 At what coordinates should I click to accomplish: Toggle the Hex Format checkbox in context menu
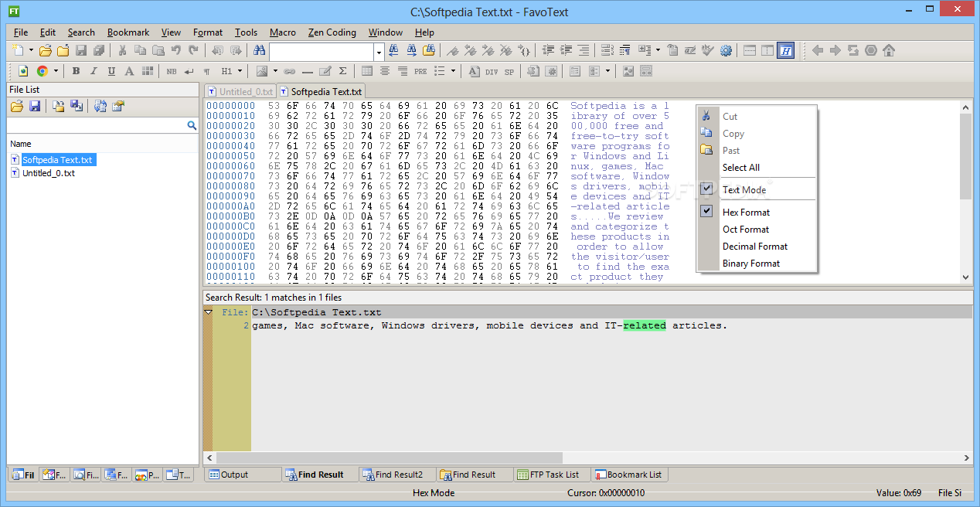point(706,212)
